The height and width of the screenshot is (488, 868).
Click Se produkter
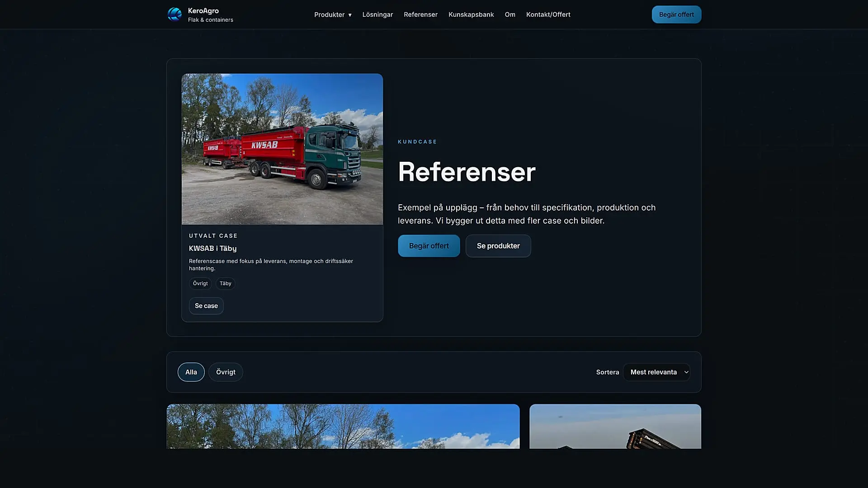[x=498, y=246]
